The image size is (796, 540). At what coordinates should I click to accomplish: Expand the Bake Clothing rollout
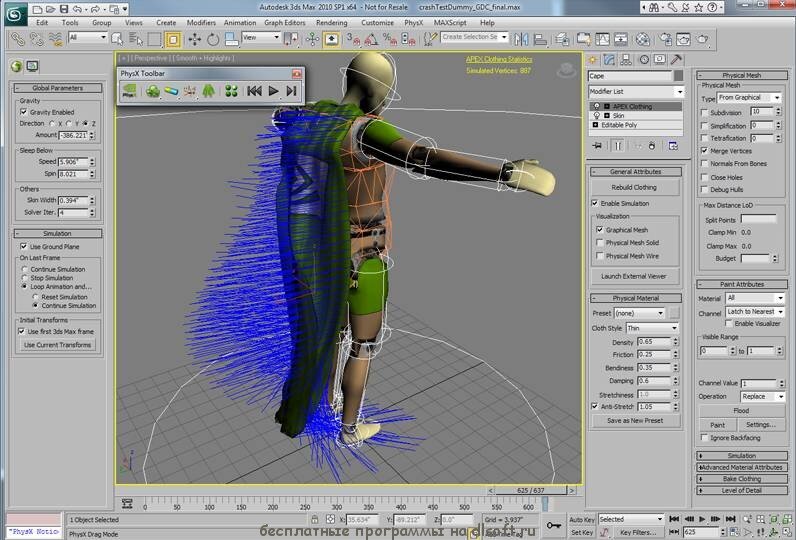coord(741,479)
